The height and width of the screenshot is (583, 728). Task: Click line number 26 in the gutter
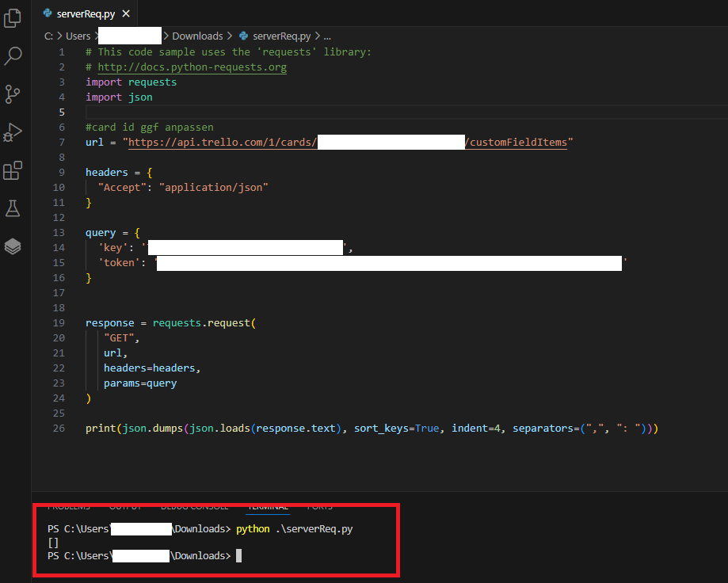59,428
